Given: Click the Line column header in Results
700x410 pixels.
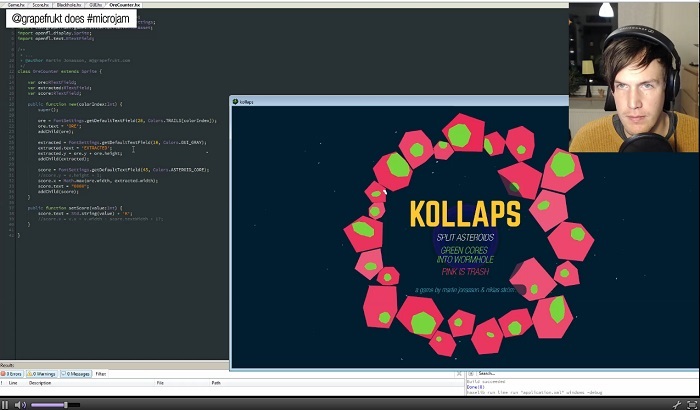Looking at the screenshot, I should 14,382.
